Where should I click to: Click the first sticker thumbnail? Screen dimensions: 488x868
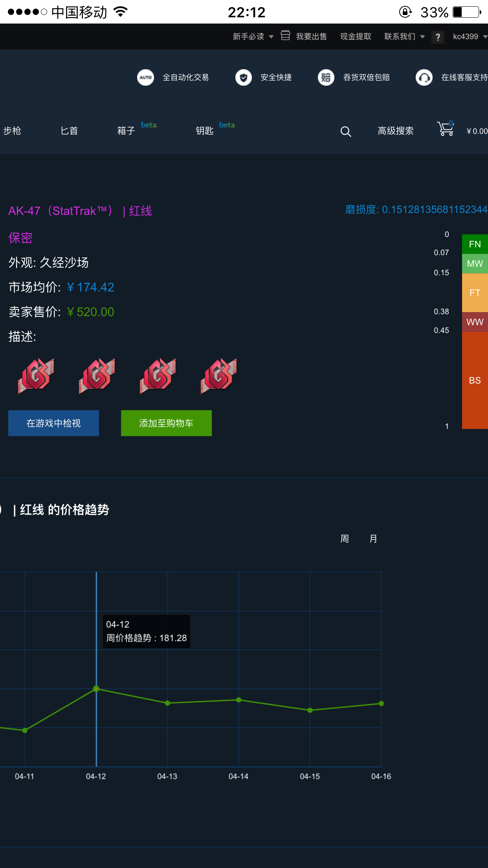pyautogui.click(x=36, y=376)
